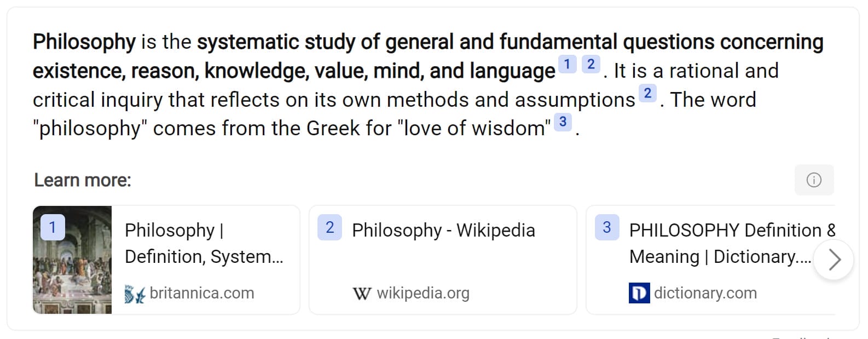Viewport: 868px width, 339px height.
Task: Show next sources with the right chevron
Action: pos(834,260)
